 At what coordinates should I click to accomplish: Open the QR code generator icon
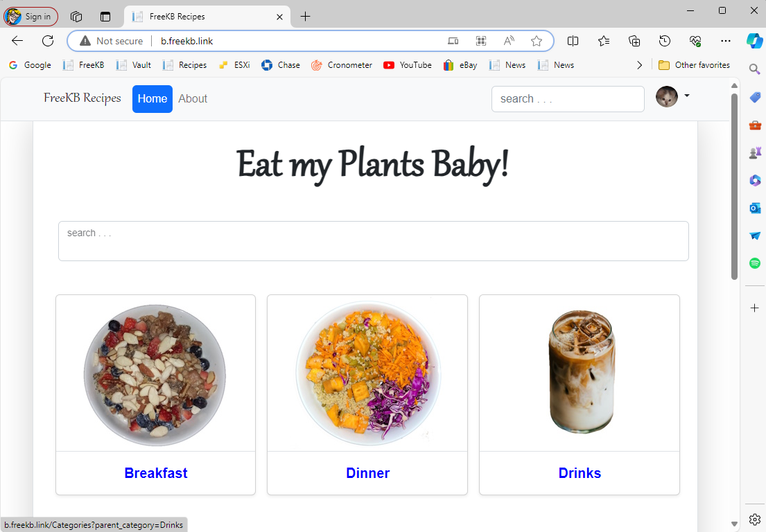click(481, 41)
